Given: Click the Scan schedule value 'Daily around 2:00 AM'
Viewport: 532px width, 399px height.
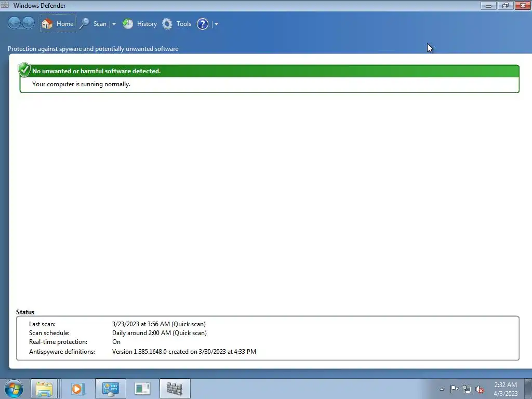Looking at the screenshot, I should point(159,333).
